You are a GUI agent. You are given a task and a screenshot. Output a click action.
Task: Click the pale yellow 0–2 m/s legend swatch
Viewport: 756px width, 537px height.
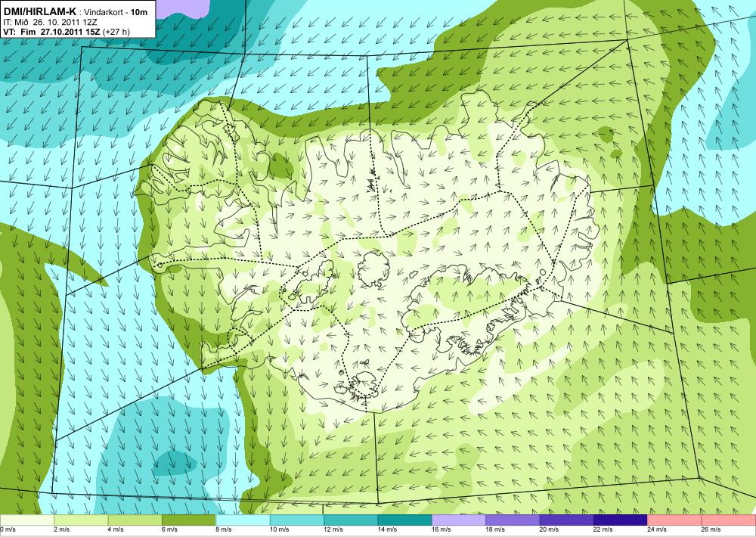27,520
